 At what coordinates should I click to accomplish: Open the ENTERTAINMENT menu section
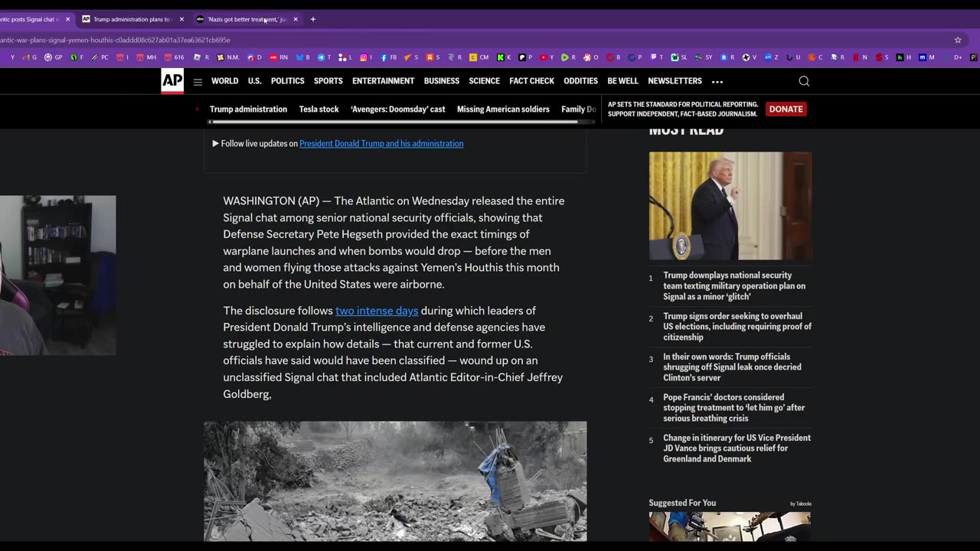(x=383, y=81)
